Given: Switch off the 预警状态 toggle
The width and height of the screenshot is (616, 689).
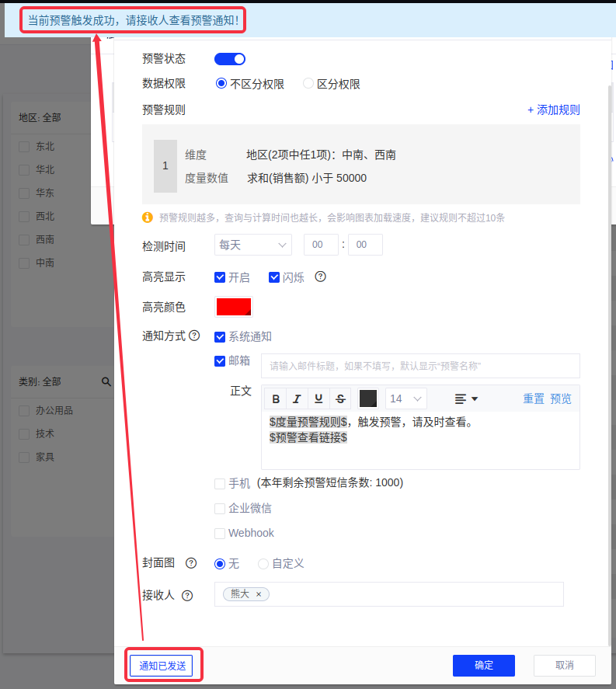Looking at the screenshot, I should click(230, 59).
